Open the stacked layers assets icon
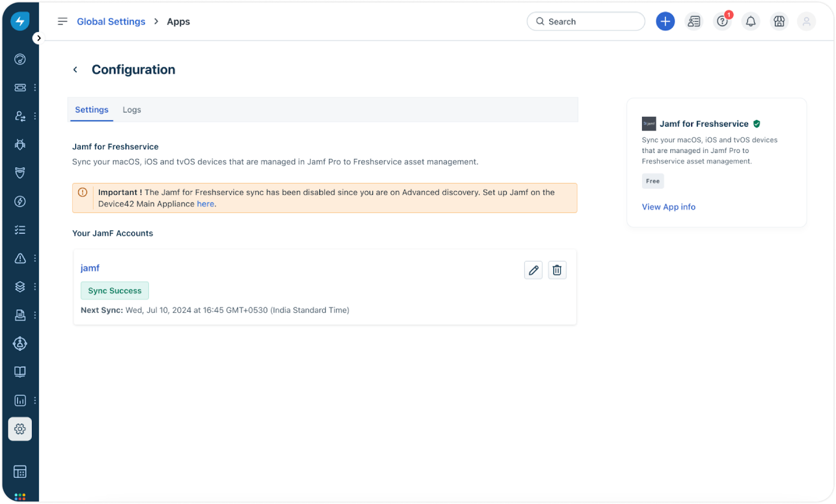This screenshot has height=504, width=836. click(20, 287)
